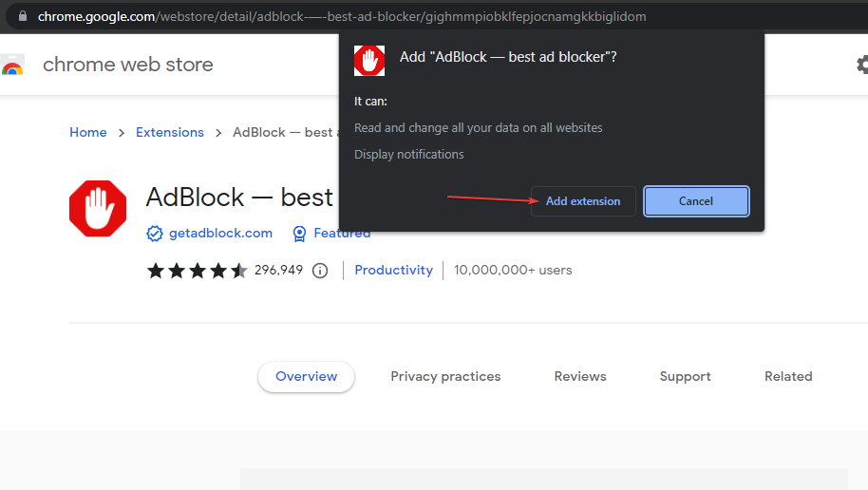Select the Overview tab
This screenshot has width=868, height=490.
[306, 376]
